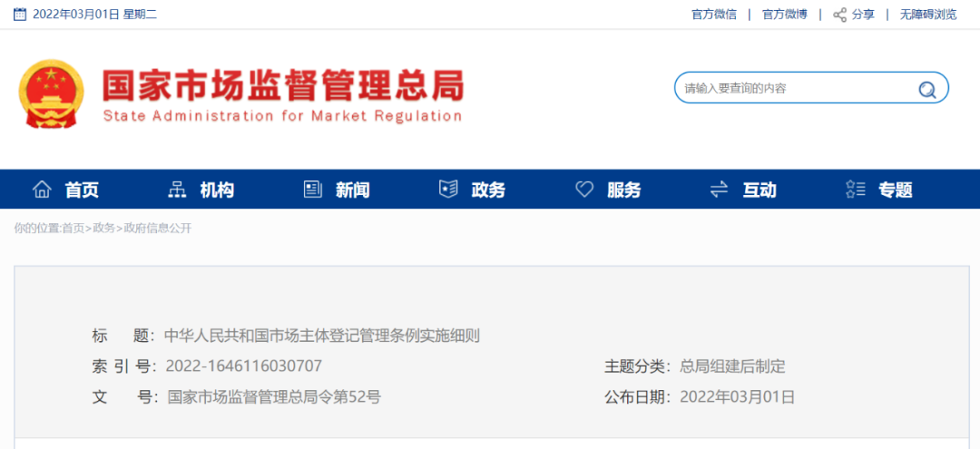The height and width of the screenshot is (449, 980).
Task: Select the publish date 2022年03月01日
Action: pos(738,396)
